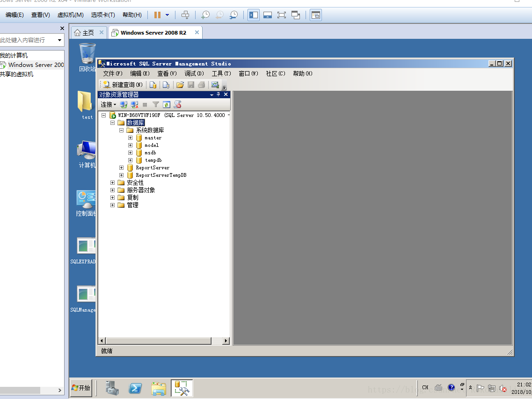The height and width of the screenshot is (399, 532).
Task: Open the database engine query icon
Action: (x=153, y=85)
